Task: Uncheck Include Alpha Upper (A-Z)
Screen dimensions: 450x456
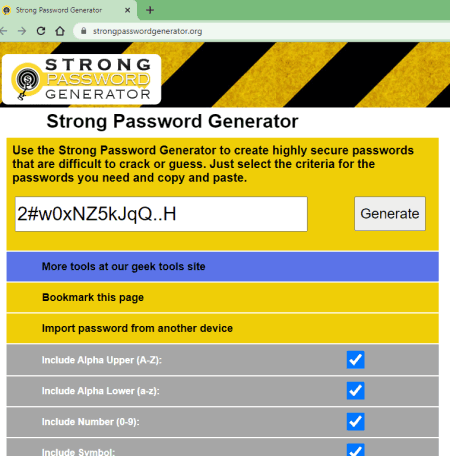Action: click(x=356, y=360)
